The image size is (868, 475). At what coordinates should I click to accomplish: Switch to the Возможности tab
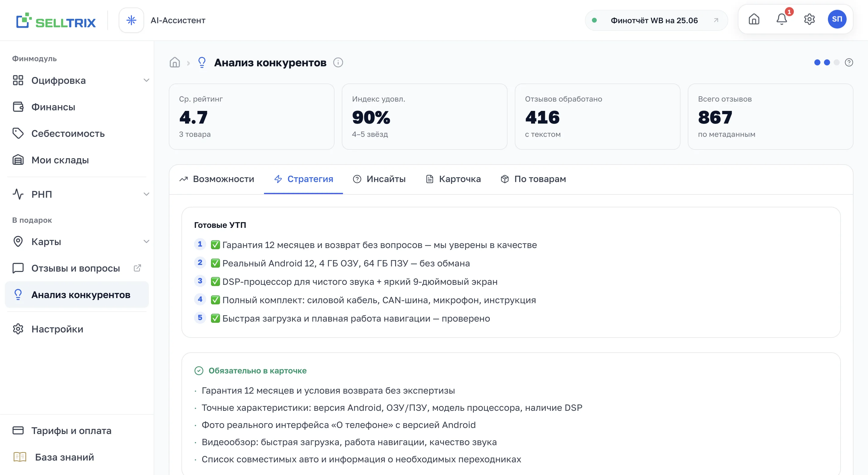(x=217, y=179)
